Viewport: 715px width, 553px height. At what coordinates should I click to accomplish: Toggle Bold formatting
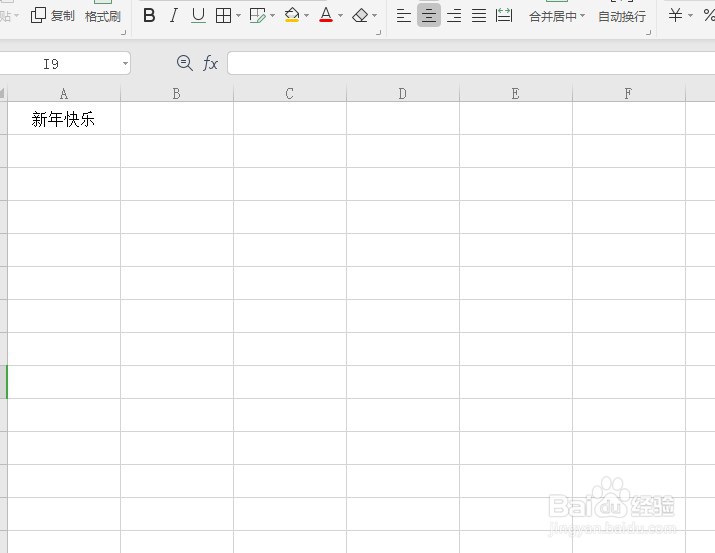point(149,16)
